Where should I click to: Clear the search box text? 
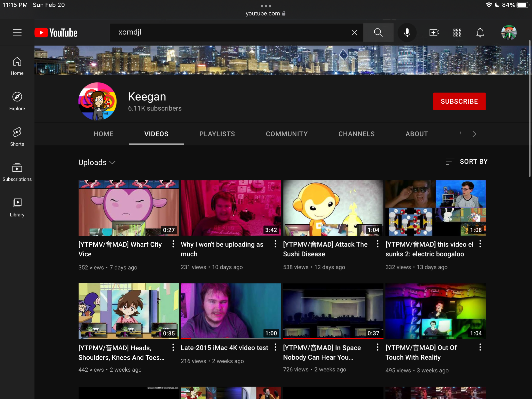354,33
